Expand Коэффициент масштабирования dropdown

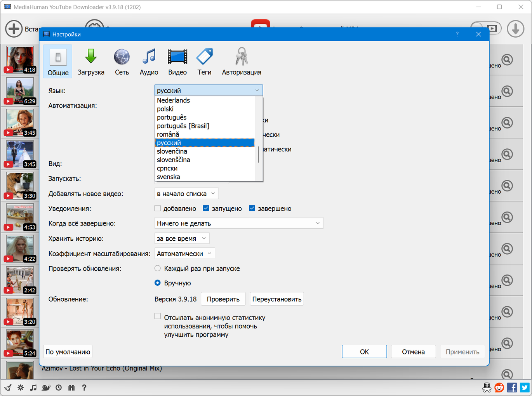coord(184,254)
